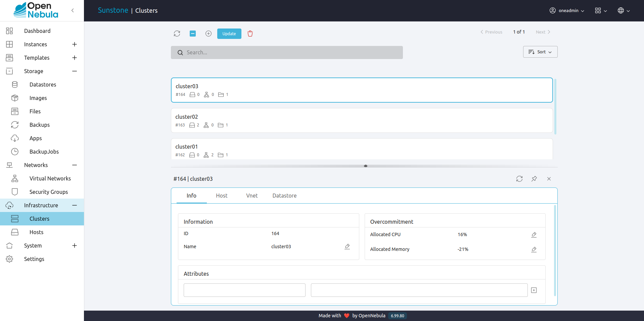Click the Backups refresh icon
644x321 pixels.
point(15,125)
